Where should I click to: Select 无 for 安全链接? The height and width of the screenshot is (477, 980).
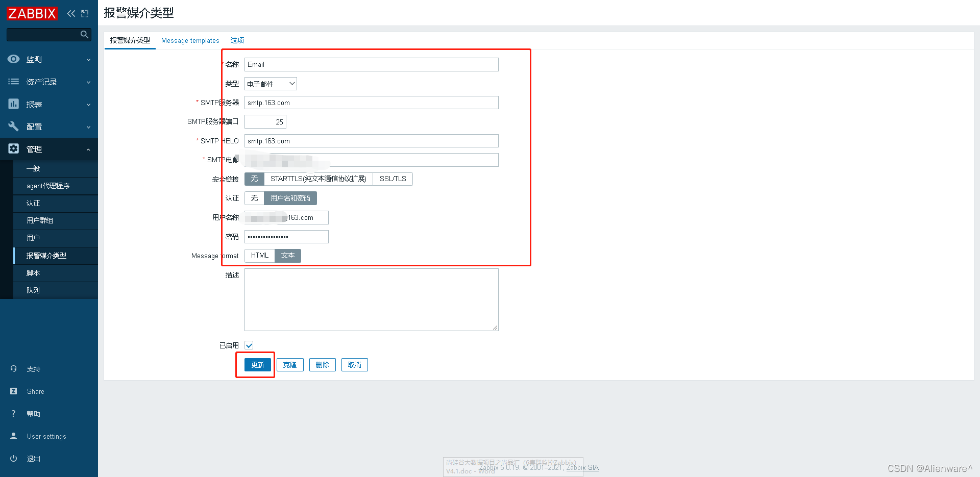[254, 179]
